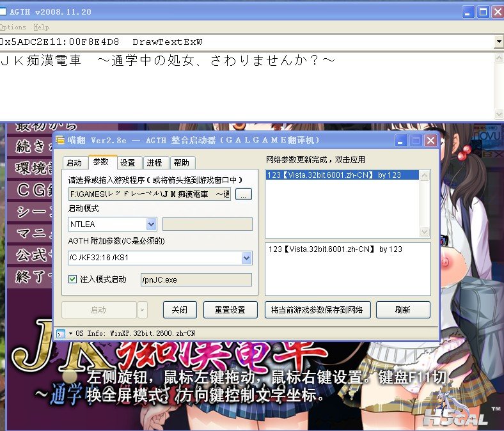The height and width of the screenshot is (431, 504).
Task: Click the /pnJC.exe process field
Action: pyautogui.click(x=196, y=279)
